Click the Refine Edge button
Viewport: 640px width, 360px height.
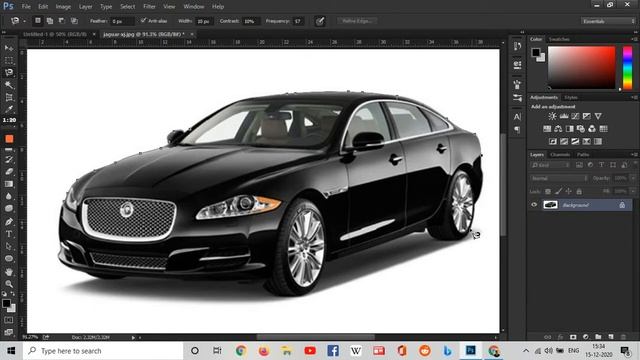[357, 21]
